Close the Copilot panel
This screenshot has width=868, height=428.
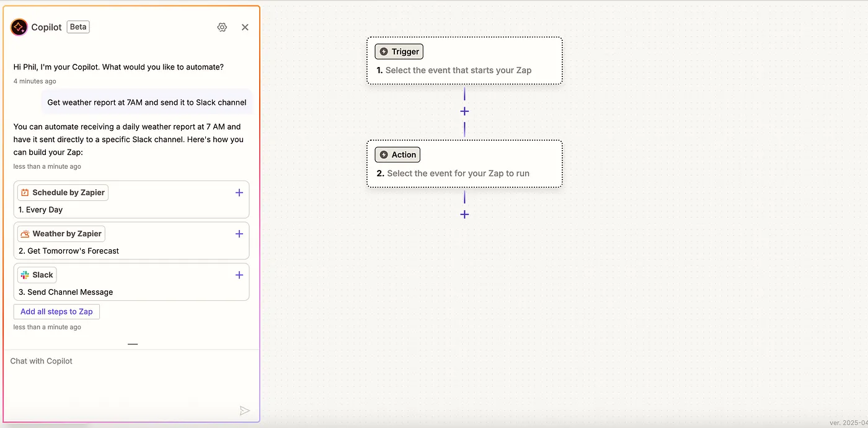pyautogui.click(x=245, y=27)
